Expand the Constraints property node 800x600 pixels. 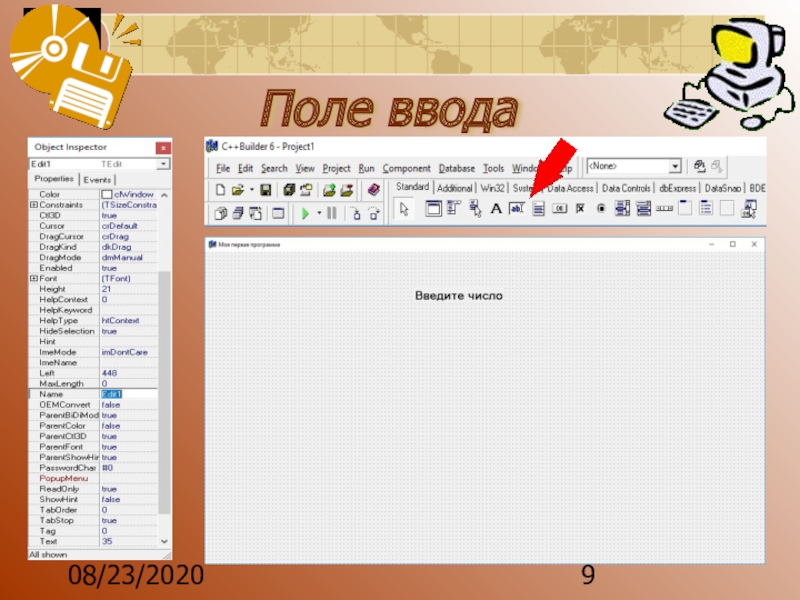pos(34,204)
